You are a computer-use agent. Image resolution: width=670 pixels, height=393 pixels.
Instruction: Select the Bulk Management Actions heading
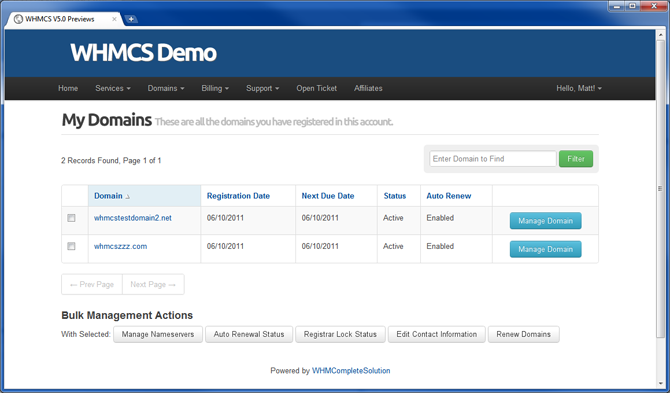[127, 315]
